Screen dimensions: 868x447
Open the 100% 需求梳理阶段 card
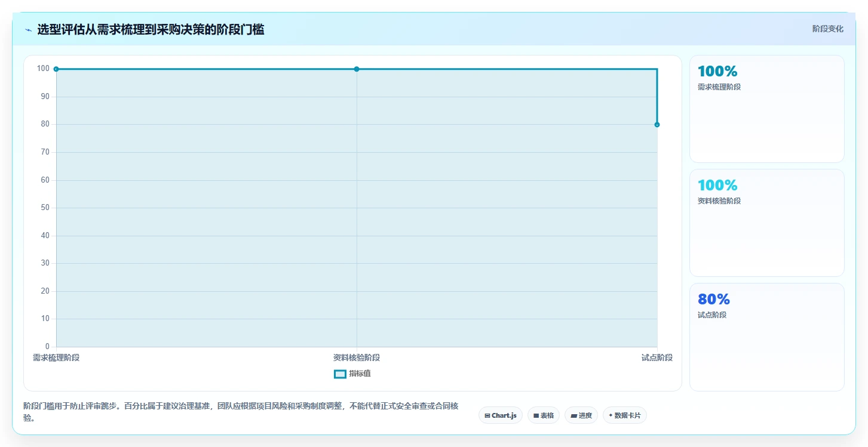pyautogui.click(x=767, y=109)
